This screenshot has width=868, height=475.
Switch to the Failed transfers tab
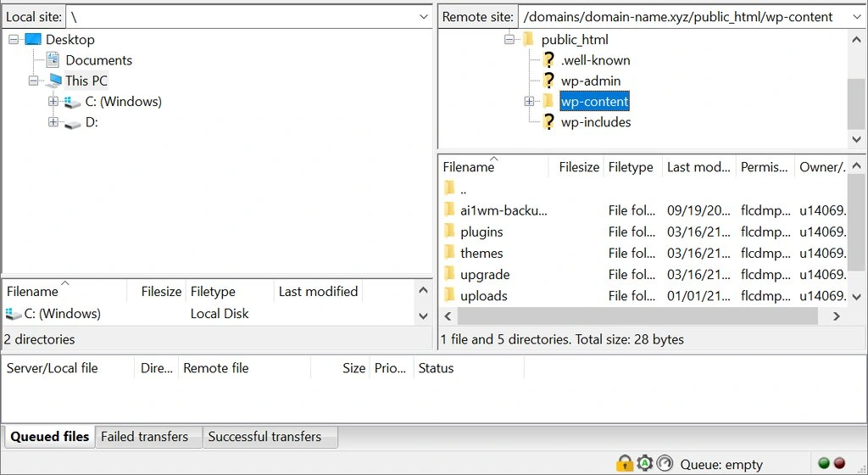pyautogui.click(x=144, y=437)
